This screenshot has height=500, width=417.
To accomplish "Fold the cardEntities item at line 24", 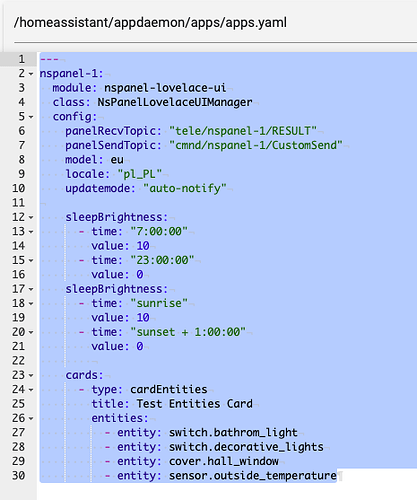I will click(31, 390).
